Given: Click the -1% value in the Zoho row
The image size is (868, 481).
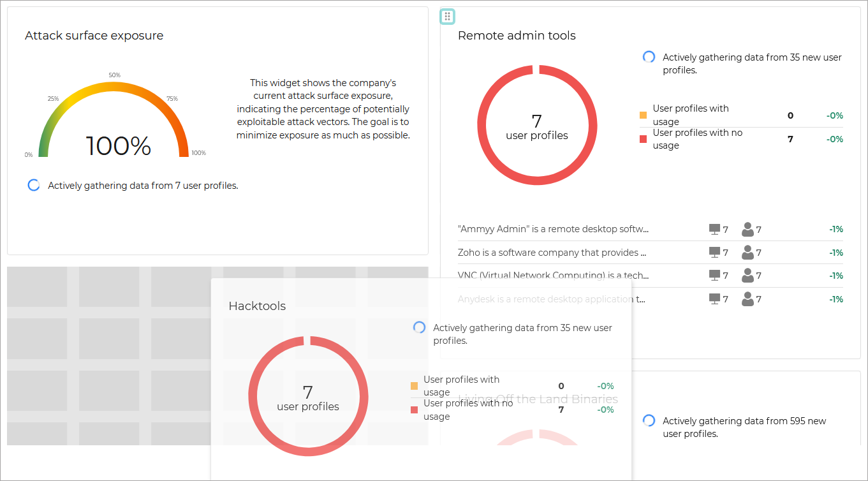Looking at the screenshot, I should click(835, 253).
